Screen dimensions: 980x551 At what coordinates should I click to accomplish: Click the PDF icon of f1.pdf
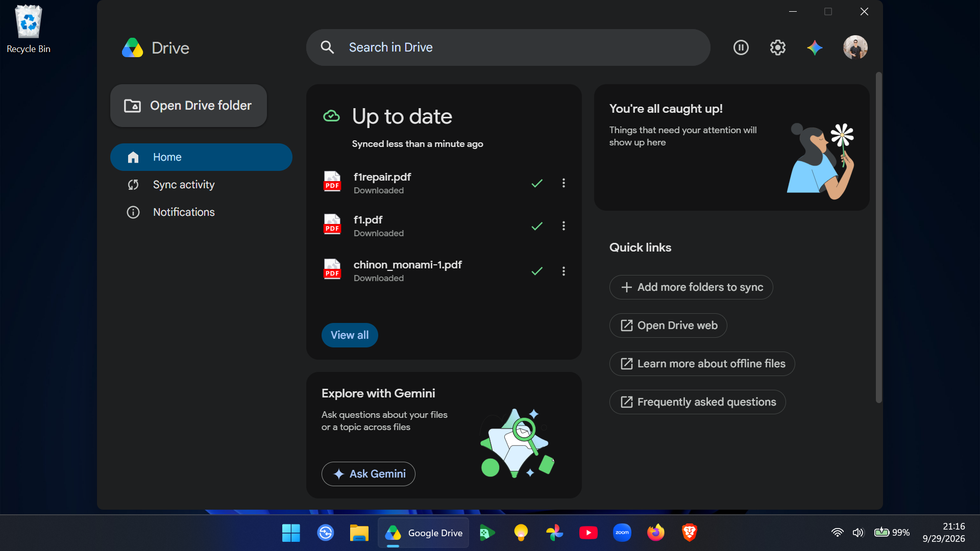pyautogui.click(x=332, y=224)
